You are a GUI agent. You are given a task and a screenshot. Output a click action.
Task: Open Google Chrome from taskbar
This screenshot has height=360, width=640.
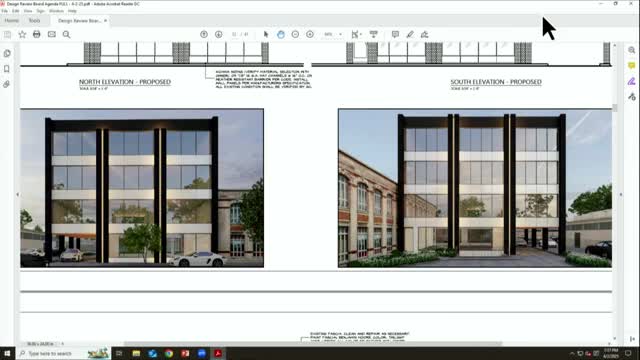(x=169, y=353)
